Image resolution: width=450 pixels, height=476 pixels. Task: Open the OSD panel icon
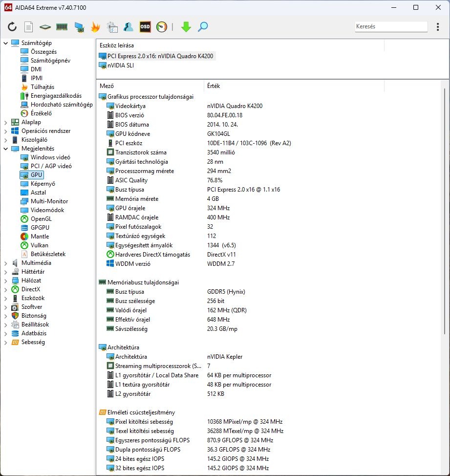click(x=145, y=27)
